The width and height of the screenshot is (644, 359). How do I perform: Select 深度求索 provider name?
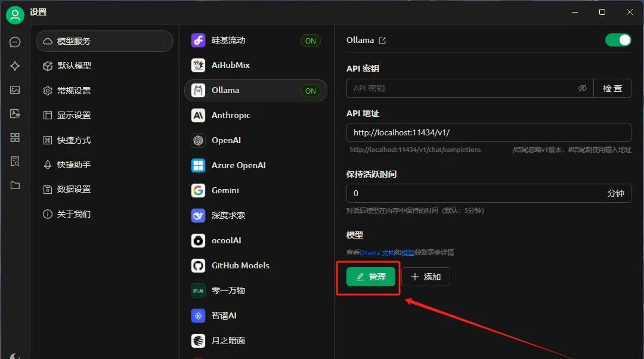[228, 216]
